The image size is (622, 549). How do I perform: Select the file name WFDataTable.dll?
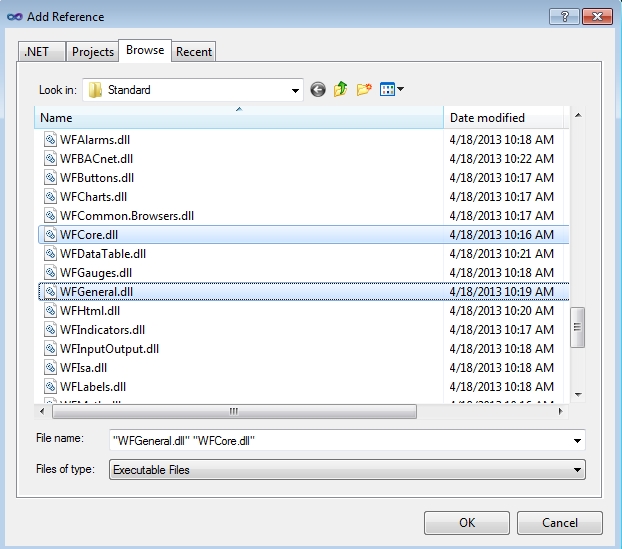[x=103, y=254]
